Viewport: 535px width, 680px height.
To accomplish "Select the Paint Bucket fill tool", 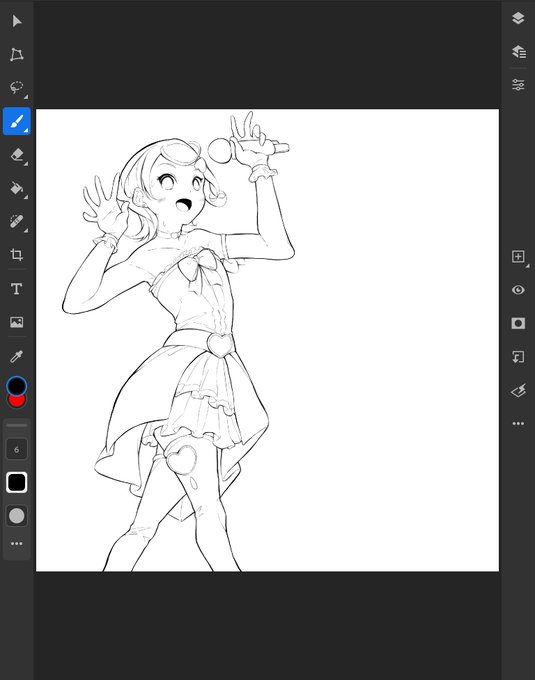I will point(16,188).
